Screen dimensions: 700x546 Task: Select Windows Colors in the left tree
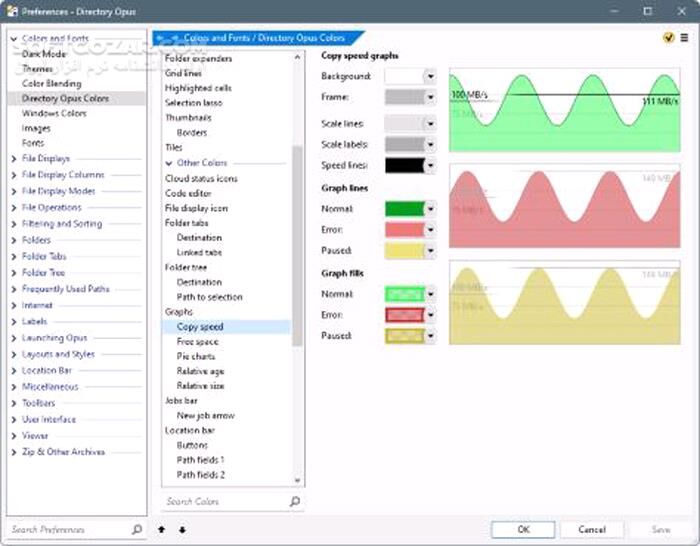54,114
